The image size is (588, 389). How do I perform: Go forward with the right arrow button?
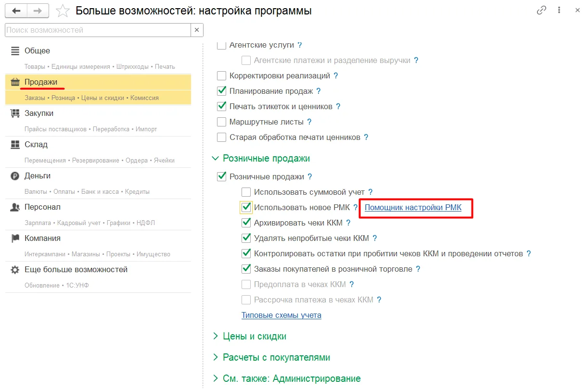coord(37,10)
